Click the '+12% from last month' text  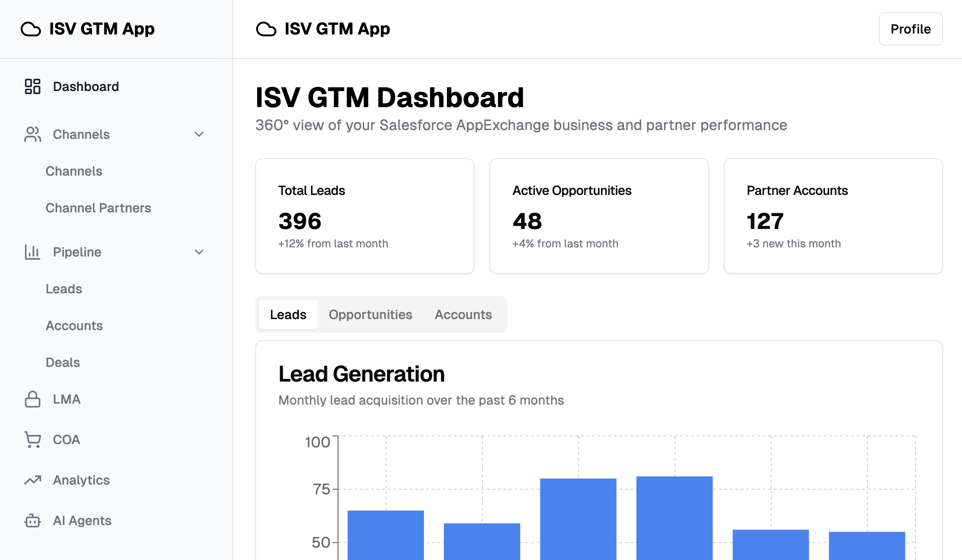333,244
